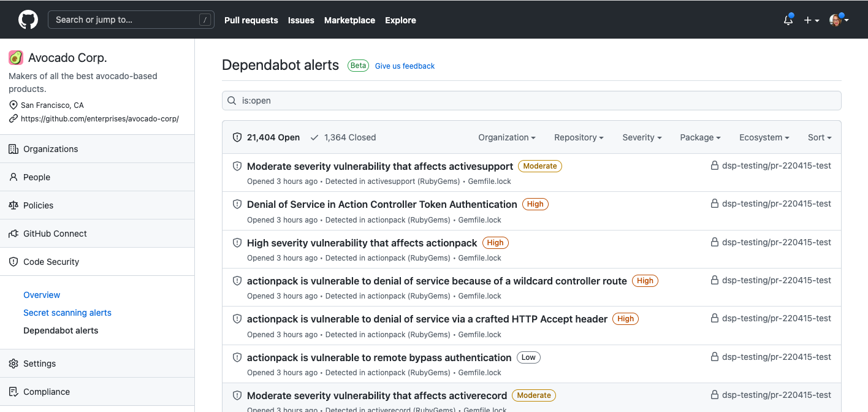
Task: Expand the Repository filter dropdown
Action: pyautogui.click(x=579, y=137)
